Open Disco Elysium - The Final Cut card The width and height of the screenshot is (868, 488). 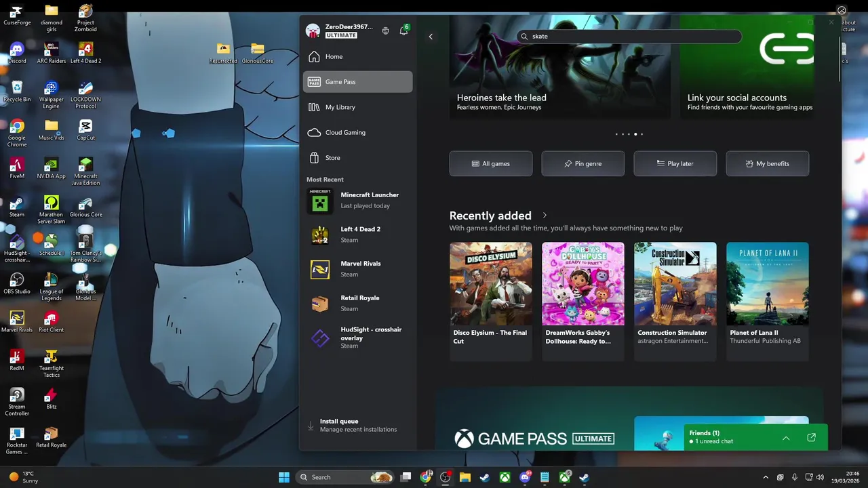[491, 302]
